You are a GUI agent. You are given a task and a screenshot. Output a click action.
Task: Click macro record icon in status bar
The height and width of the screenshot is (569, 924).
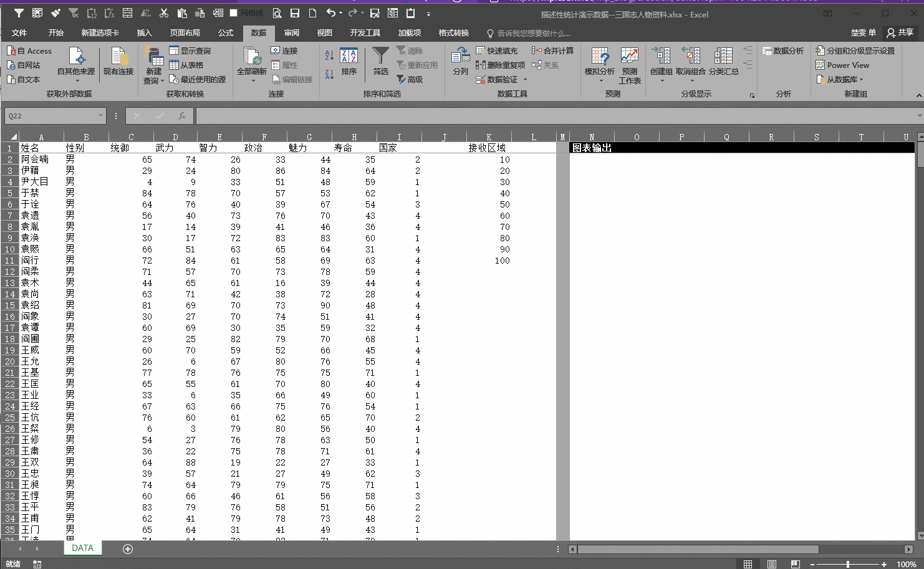tap(37, 564)
